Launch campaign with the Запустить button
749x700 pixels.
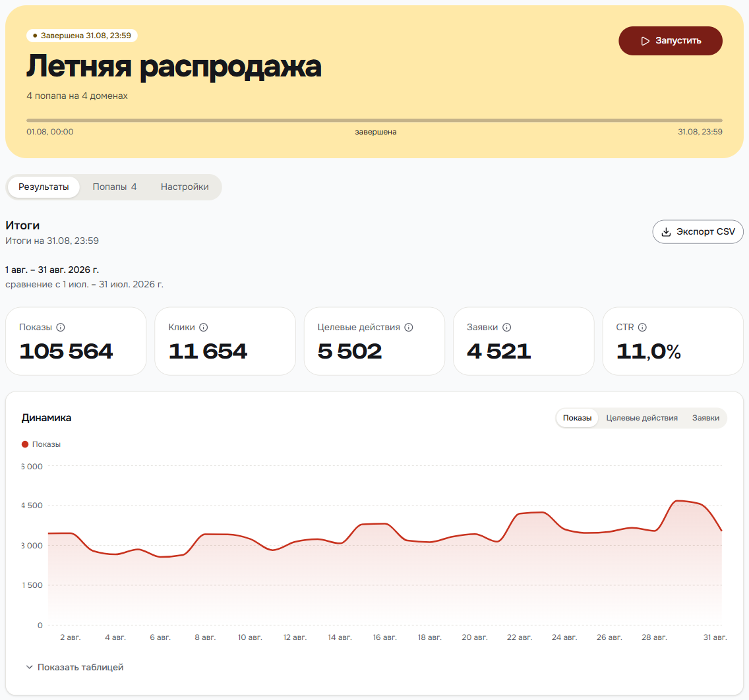tap(670, 41)
